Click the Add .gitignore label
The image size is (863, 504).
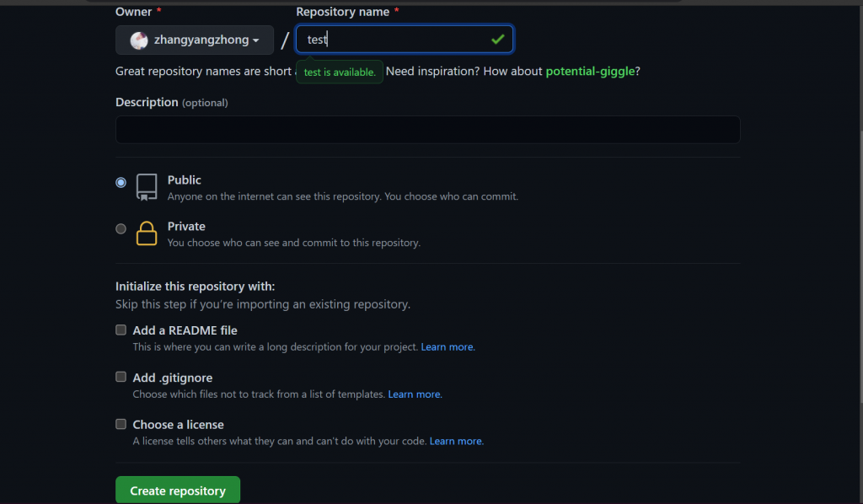172,378
